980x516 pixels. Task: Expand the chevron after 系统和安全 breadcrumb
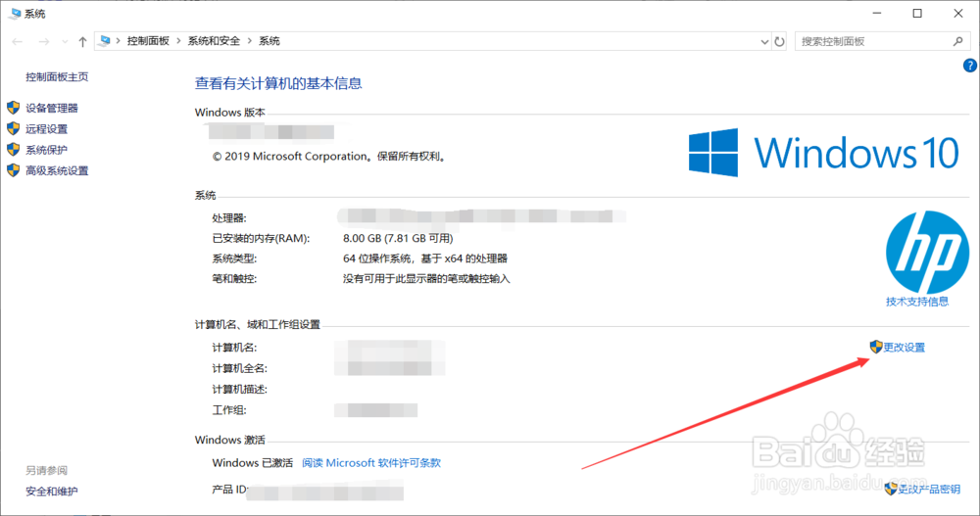pos(249,41)
